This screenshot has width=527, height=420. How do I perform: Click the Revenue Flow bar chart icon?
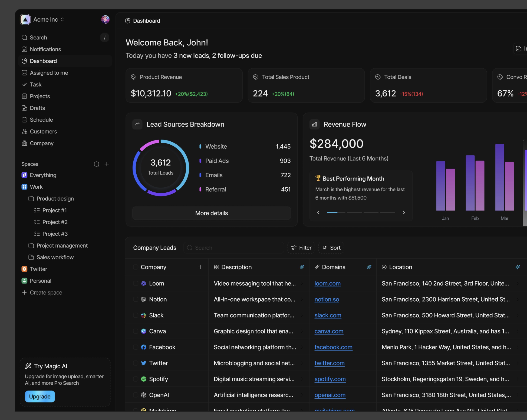point(315,124)
